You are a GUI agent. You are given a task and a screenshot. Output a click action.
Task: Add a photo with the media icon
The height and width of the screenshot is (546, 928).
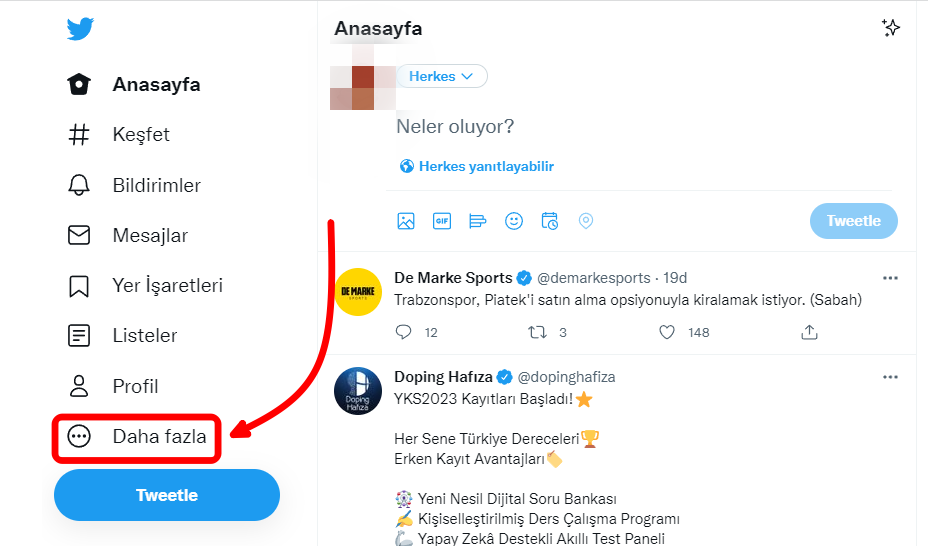pos(405,221)
